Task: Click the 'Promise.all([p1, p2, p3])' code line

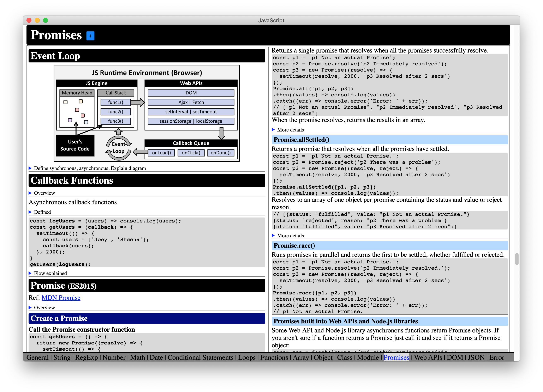Action: (x=313, y=89)
